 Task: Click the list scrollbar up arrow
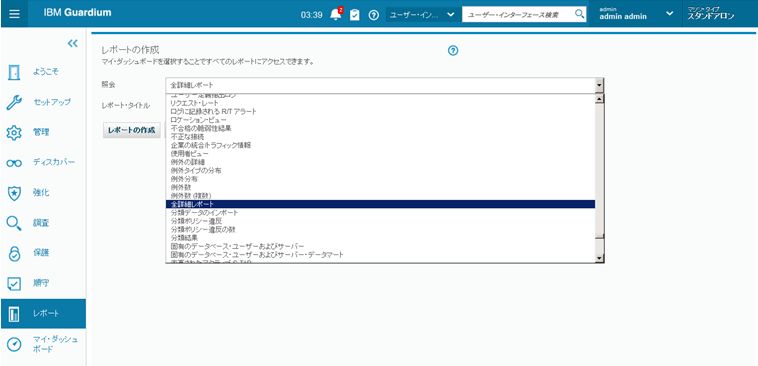point(600,99)
